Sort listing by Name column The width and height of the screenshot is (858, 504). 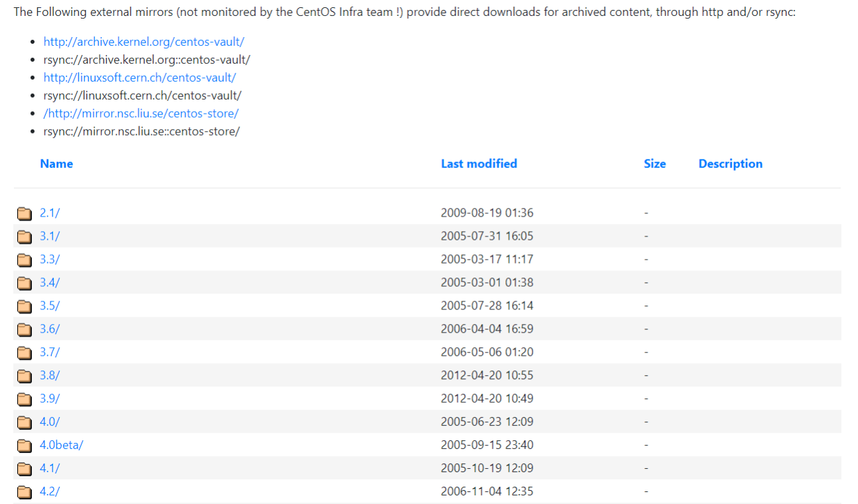[56, 164]
